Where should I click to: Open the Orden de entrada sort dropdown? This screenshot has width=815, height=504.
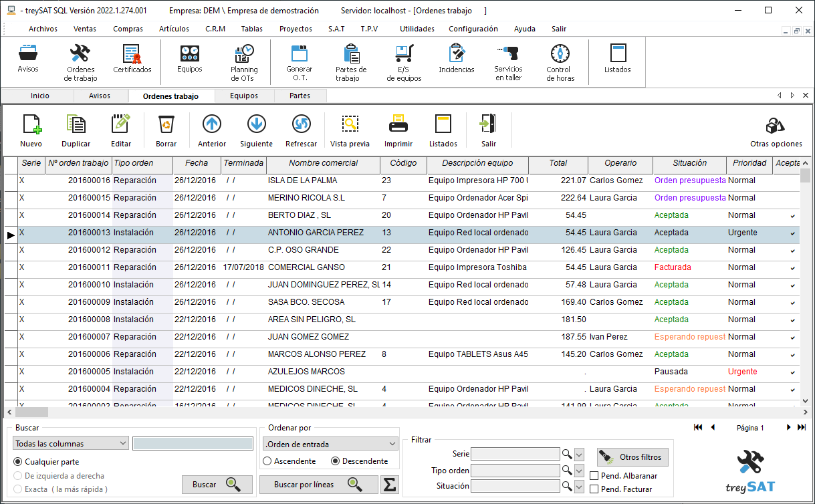331,444
